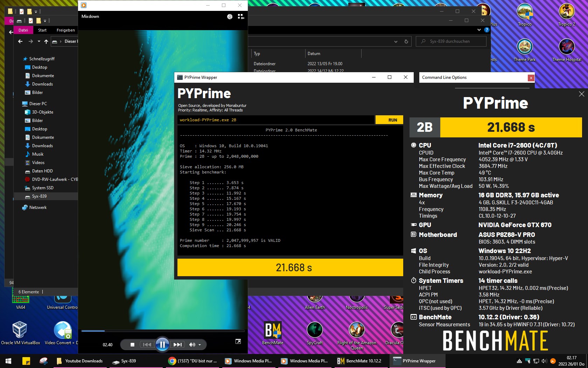Select Oracle VM VirtualBox desktop icon
The height and width of the screenshot is (368, 588).
coord(20,334)
